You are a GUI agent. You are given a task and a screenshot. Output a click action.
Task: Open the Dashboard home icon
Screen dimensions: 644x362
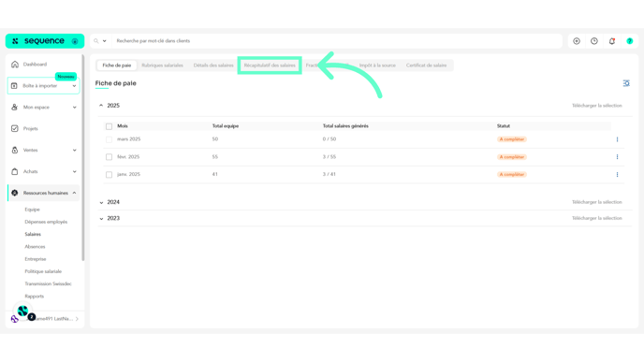[15, 65]
